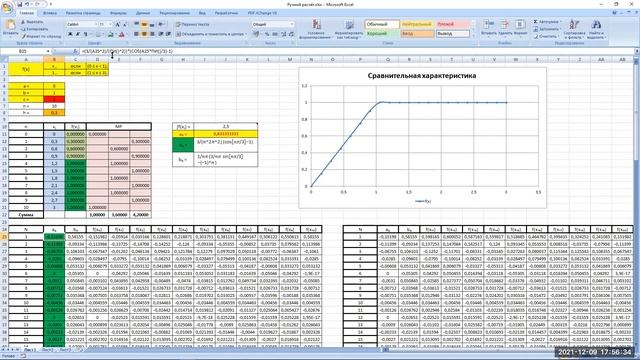
Task: Toggle center horizontal alignment button
Action: tap(144, 34)
